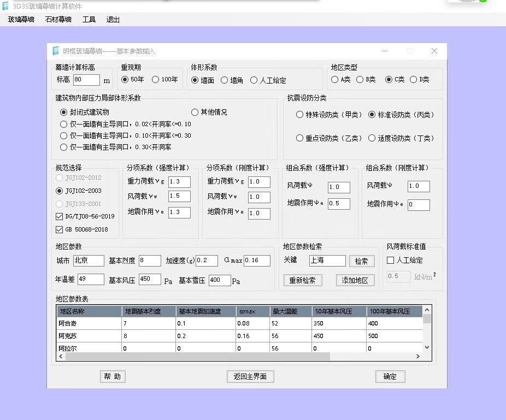Open the 玻璃幕墙 menu
506x420 pixels.
pos(21,20)
